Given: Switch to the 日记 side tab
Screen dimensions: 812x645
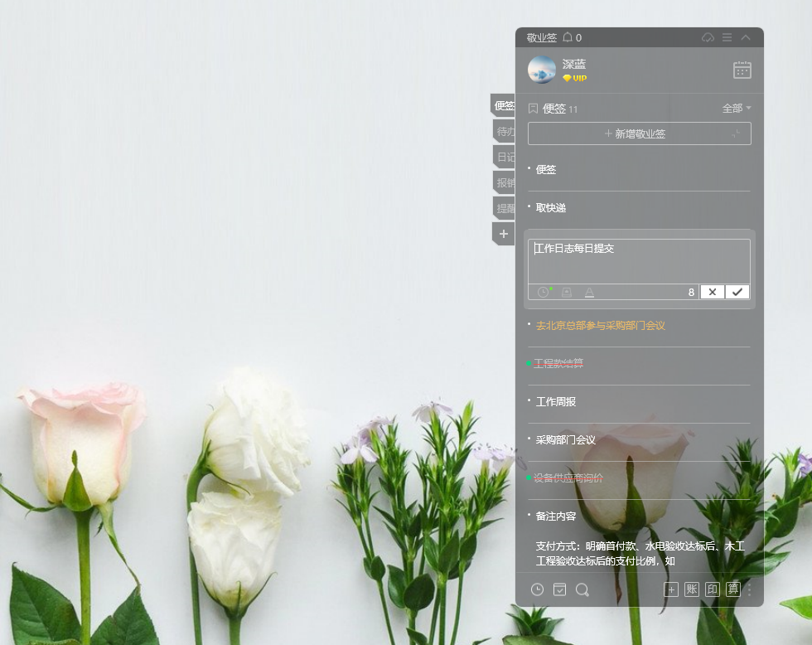Looking at the screenshot, I should pos(504,157).
